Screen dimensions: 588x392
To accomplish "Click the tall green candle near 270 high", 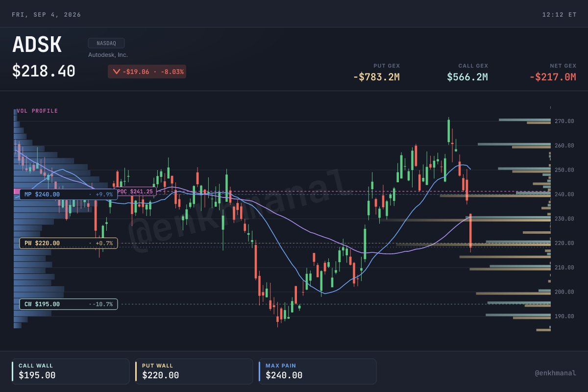I will pyautogui.click(x=448, y=131).
